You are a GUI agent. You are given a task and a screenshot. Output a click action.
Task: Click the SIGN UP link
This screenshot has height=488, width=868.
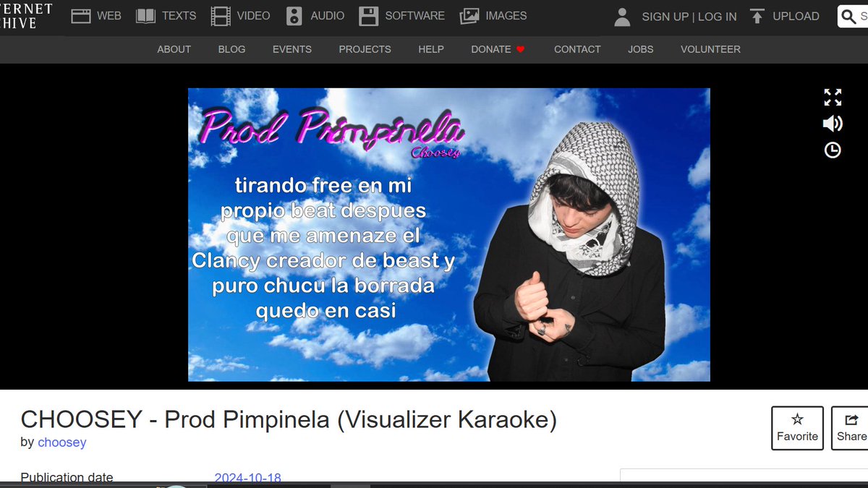[665, 17]
